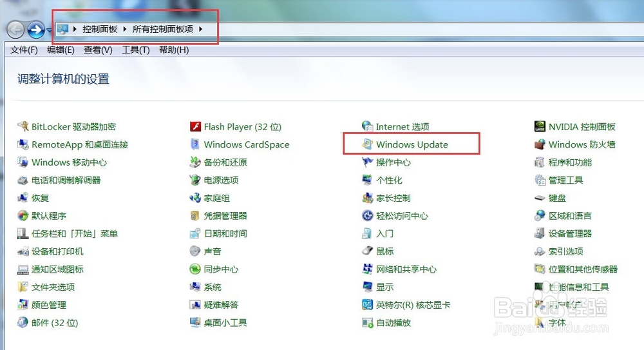Open the RemoteApp 和桌面连接 icon
Screen dimensions: 644x350
[23, 144]
